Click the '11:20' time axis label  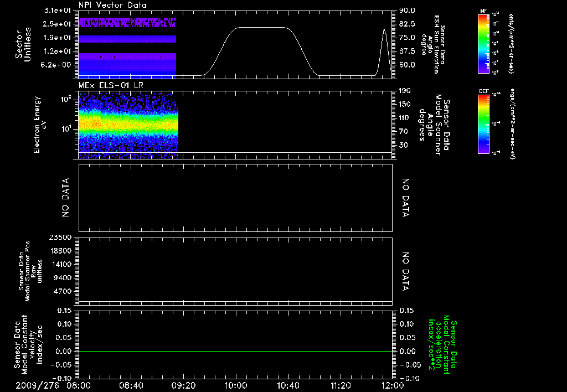pyautogui.click(x=341, y=385)
